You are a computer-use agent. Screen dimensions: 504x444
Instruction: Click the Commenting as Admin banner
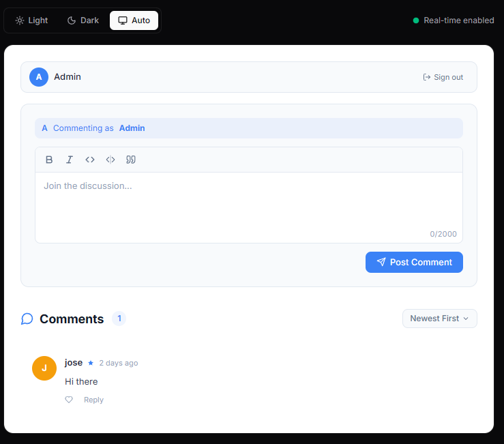[x=249, y=128]
